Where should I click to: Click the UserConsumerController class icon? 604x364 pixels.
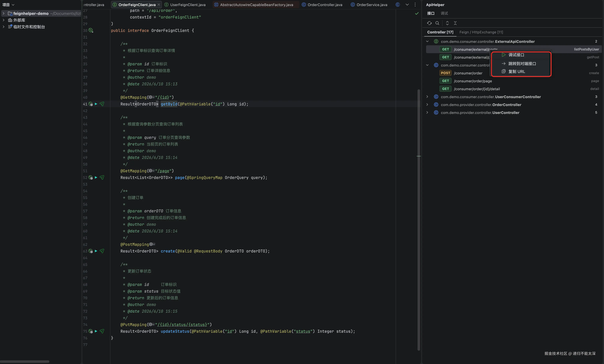[436, 97]
